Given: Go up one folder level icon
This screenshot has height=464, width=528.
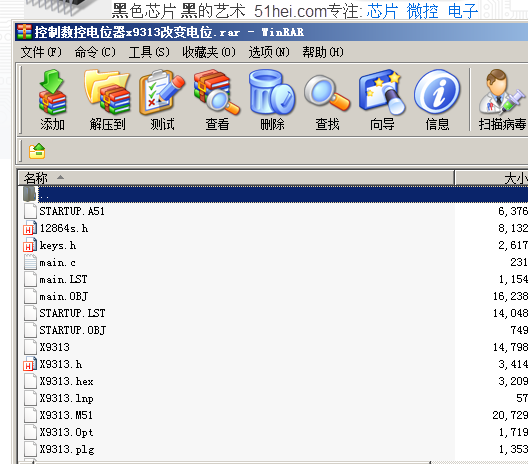Looking at the screenshot, I should pos(37,151).
